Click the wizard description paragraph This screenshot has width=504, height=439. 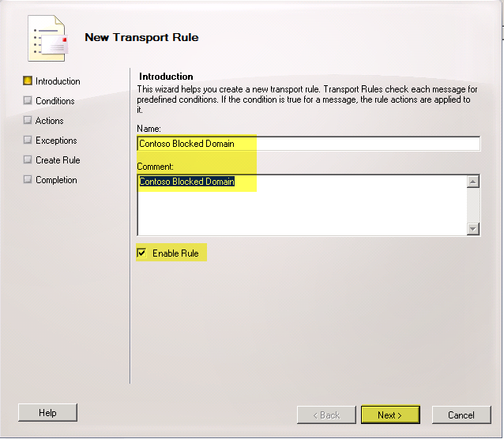point(307,99)
